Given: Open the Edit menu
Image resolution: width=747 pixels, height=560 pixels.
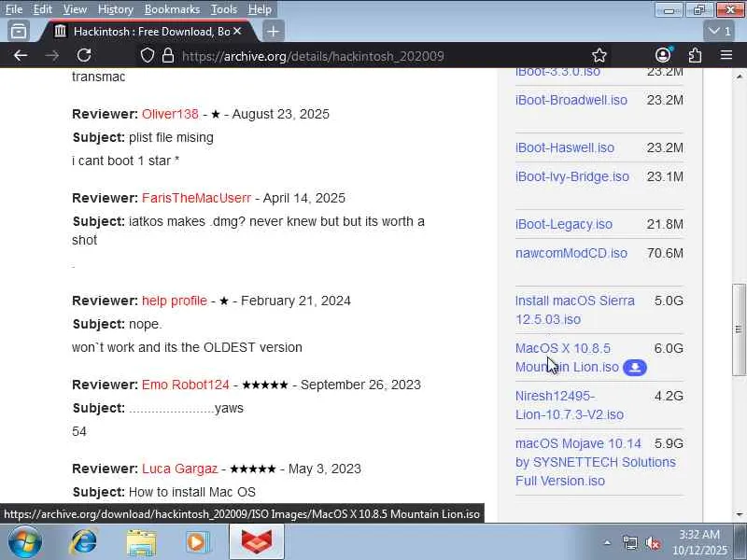Looking at the screenshot, I should tap(42, 9).
